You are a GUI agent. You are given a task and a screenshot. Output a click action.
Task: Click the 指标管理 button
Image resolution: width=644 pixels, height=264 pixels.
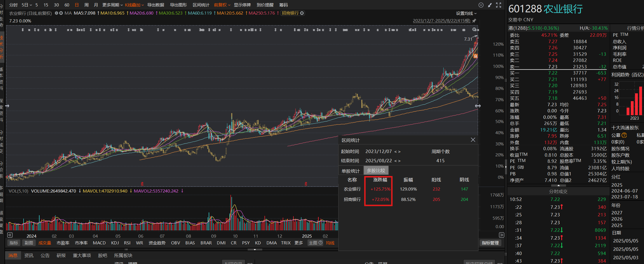click(x=490, y=243)
